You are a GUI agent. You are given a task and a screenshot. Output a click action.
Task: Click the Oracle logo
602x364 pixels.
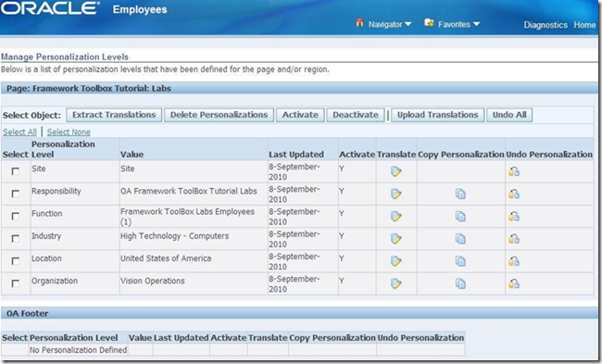point(50,8)
